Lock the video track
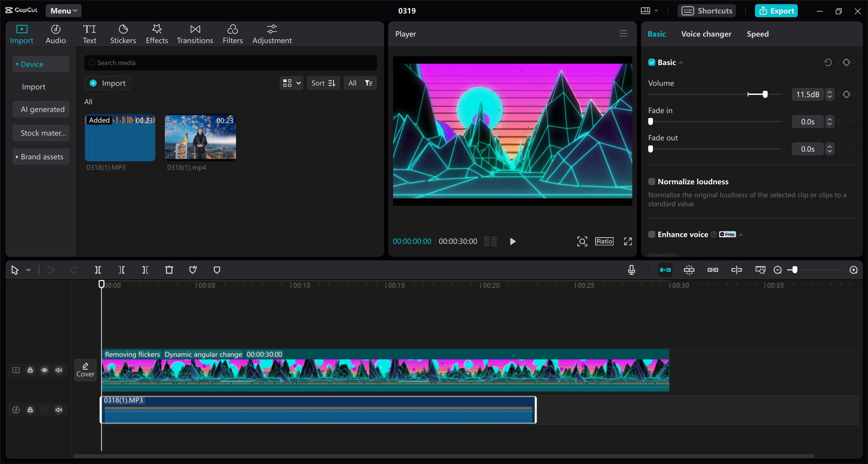This screenshot has width=868, height=464. click(x=30, y=370)
